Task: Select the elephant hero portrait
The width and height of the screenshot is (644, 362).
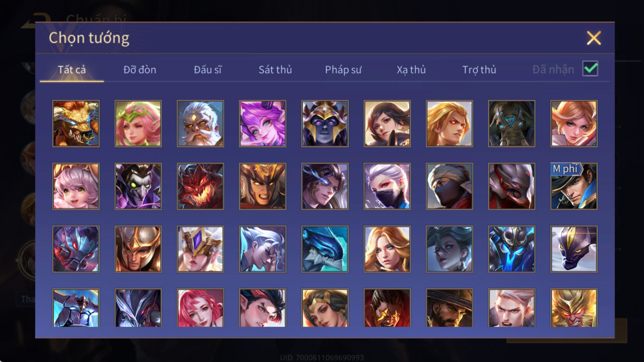Action: click(512, 123)
